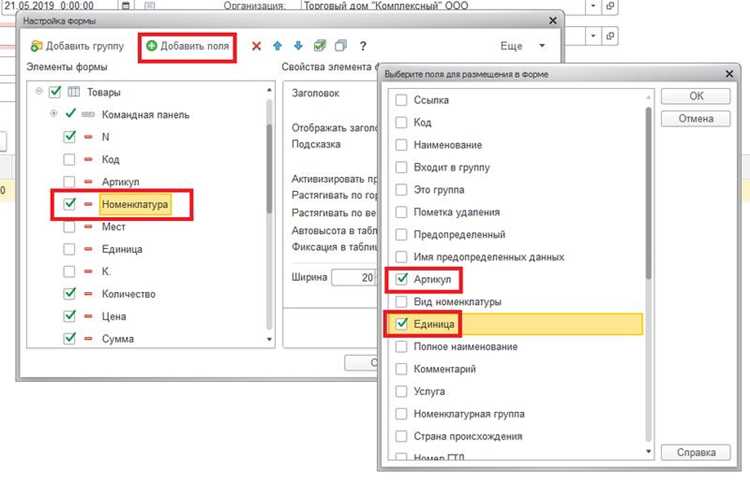Image resolution: width=750 pixels, height=483 pixels.
Task: Click the Добавить поля button
Action: tap(188, 46)
